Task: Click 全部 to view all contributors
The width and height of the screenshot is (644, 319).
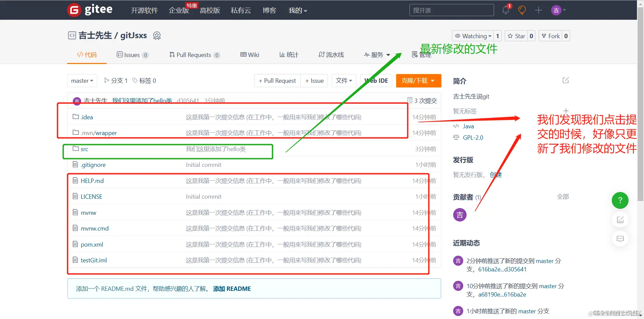Action: pos(563,197)
